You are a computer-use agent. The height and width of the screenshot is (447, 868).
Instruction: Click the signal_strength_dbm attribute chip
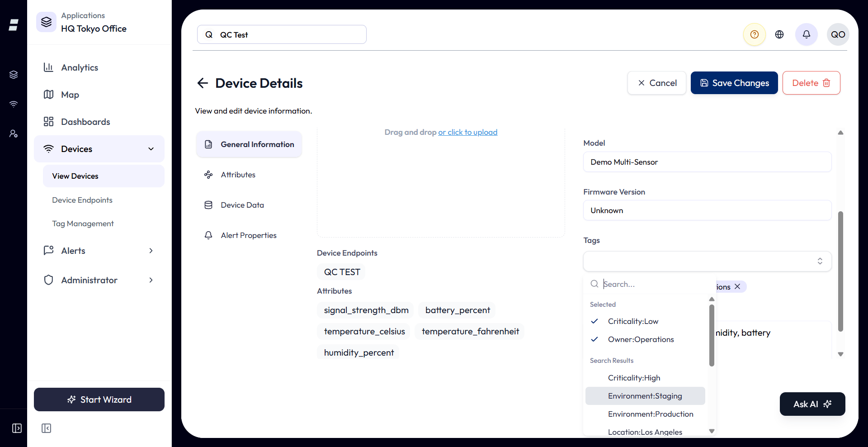366,310
